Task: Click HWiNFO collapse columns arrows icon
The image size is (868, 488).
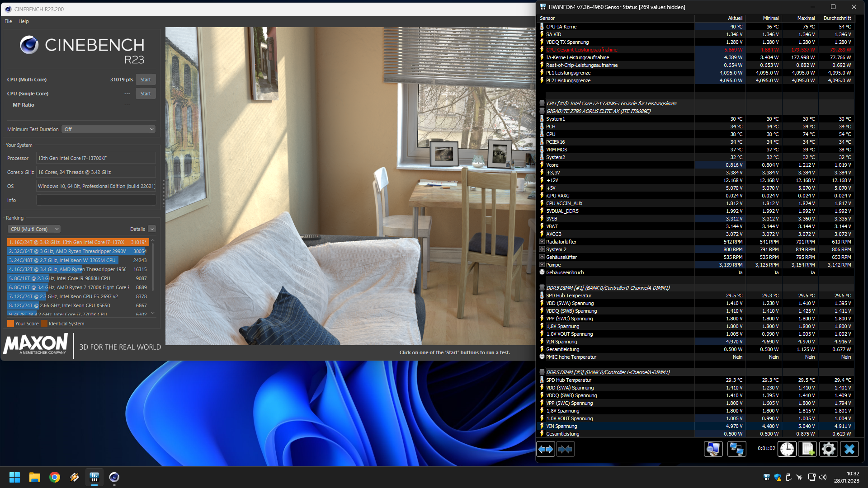Action: pyautogui.click(x=565, y=449)
